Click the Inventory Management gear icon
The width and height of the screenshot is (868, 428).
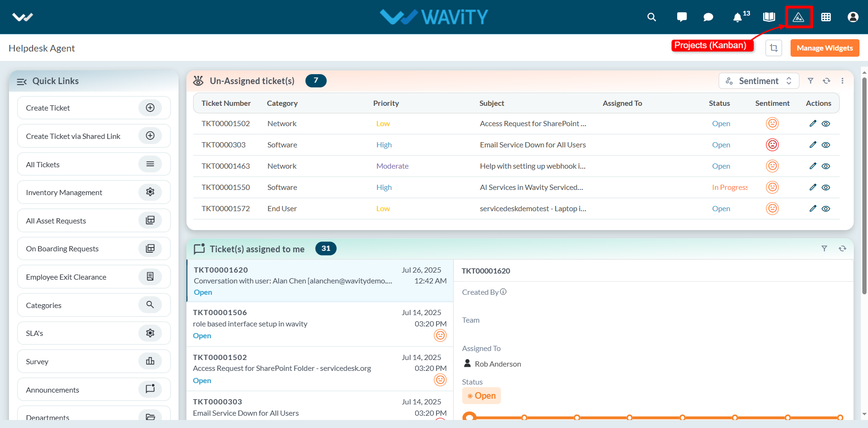click(150, 192)
